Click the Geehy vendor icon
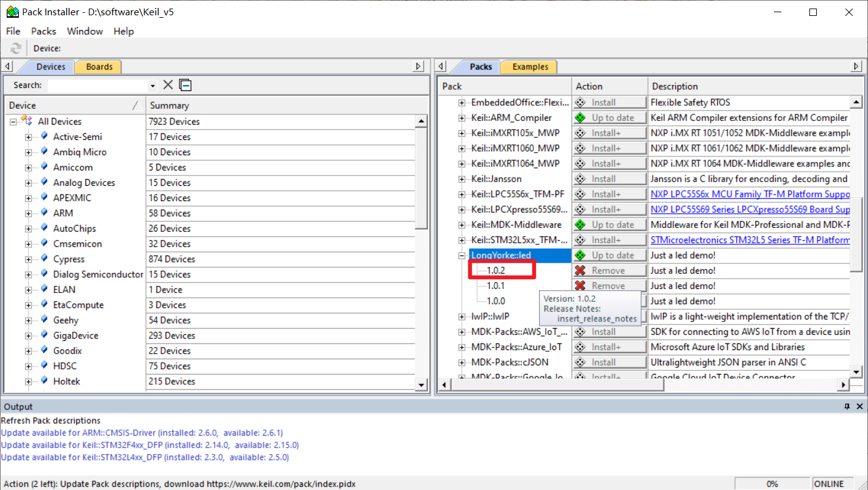Viewport: 868px width, 490px height. [x=44, y=320]
